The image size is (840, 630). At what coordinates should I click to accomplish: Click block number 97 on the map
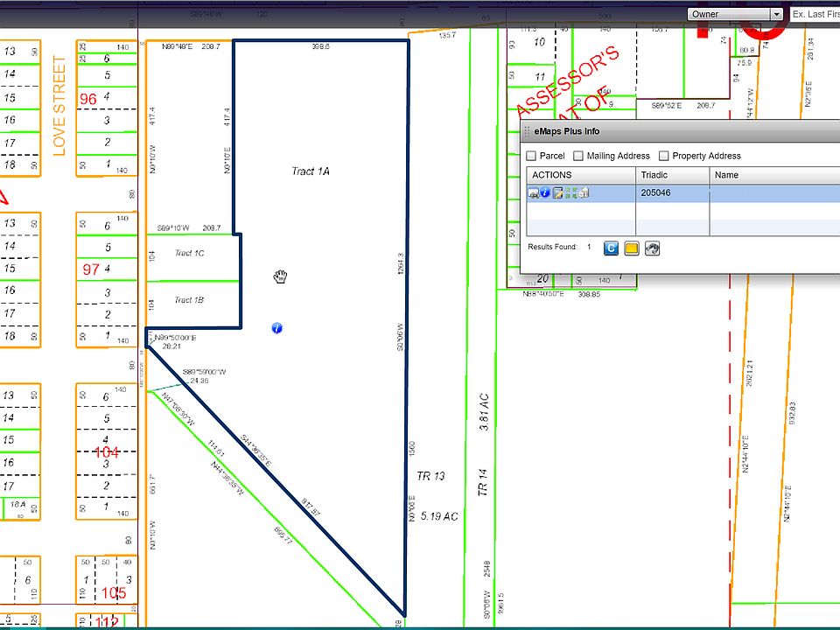tap(90, 269)
